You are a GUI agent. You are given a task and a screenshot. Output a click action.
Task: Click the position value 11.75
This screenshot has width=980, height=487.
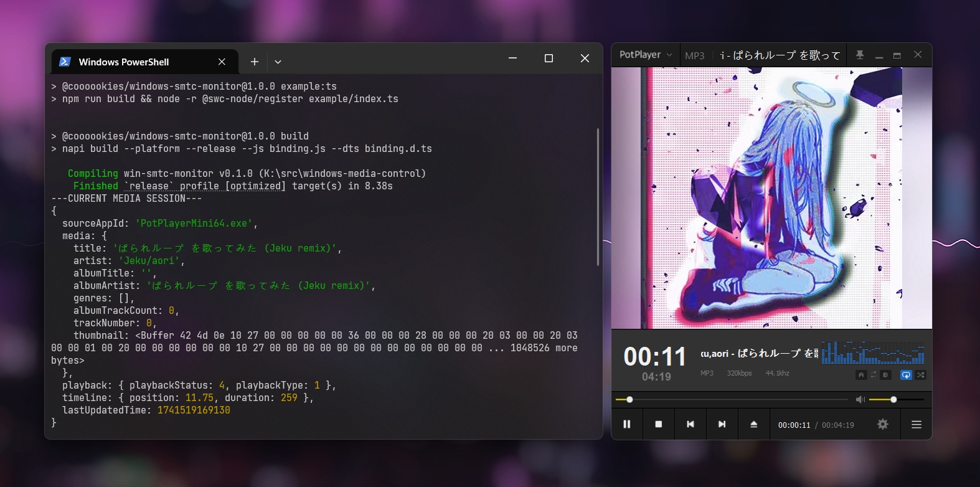(x=199, y=397)
